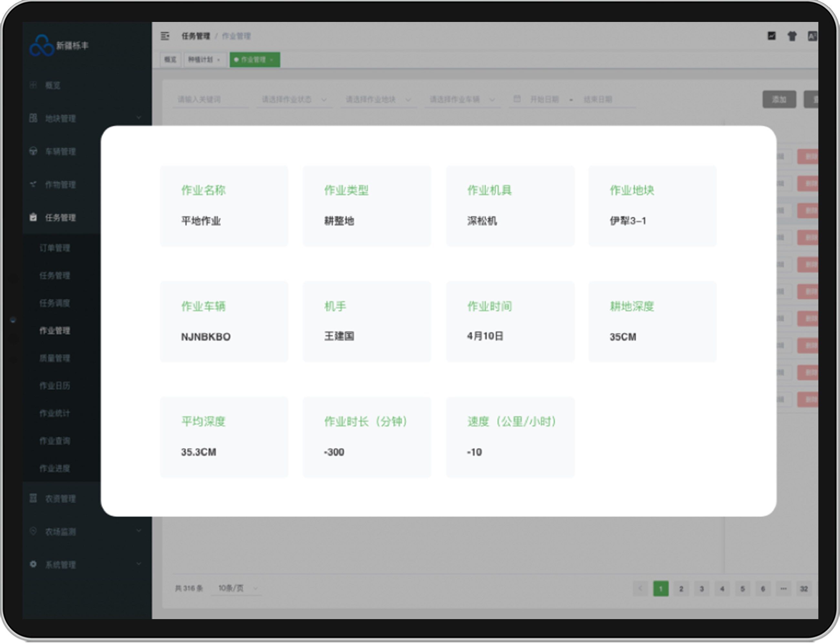This screenshot has width=840, height=643.
Task: Click the 车辆管理 steering wheel icon
Action: [x=33, y=151]
